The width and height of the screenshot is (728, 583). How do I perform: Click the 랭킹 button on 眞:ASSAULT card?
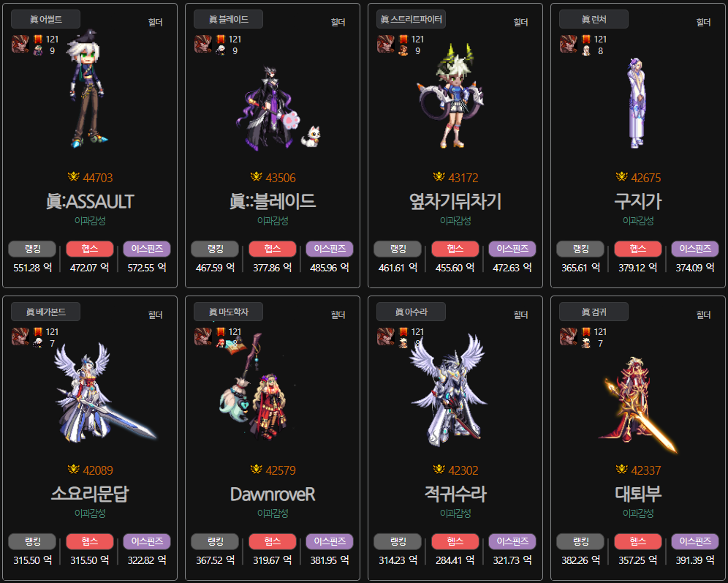[x=32, y=249]
